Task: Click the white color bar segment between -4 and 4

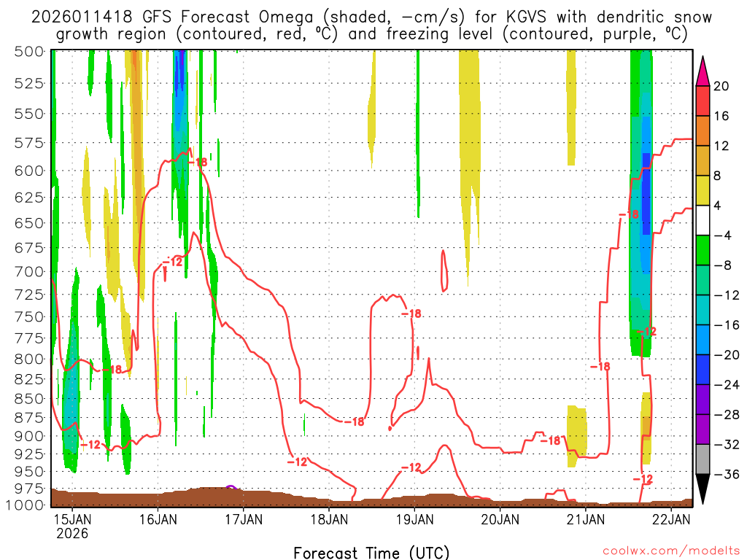Action: point(703,220)
